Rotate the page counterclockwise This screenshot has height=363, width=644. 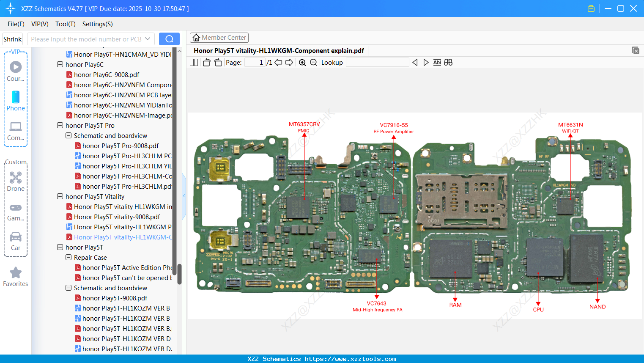tap(206, 63)
